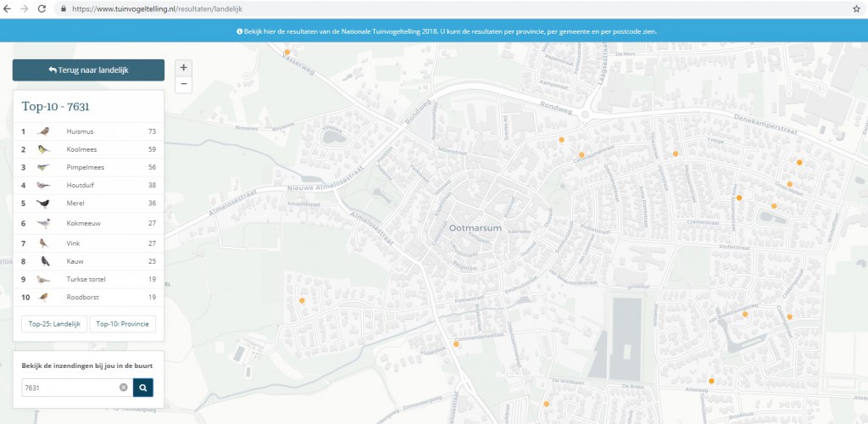The height and width of the screenshot is (424, 868).
Task: Click the search magnifier button
Action: tap(143, 388)
